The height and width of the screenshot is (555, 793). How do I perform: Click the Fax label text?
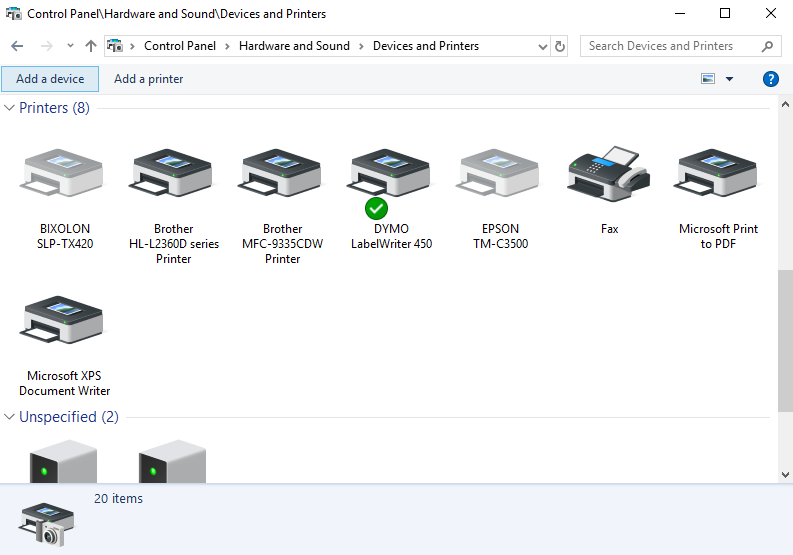(x=609, y=229)
